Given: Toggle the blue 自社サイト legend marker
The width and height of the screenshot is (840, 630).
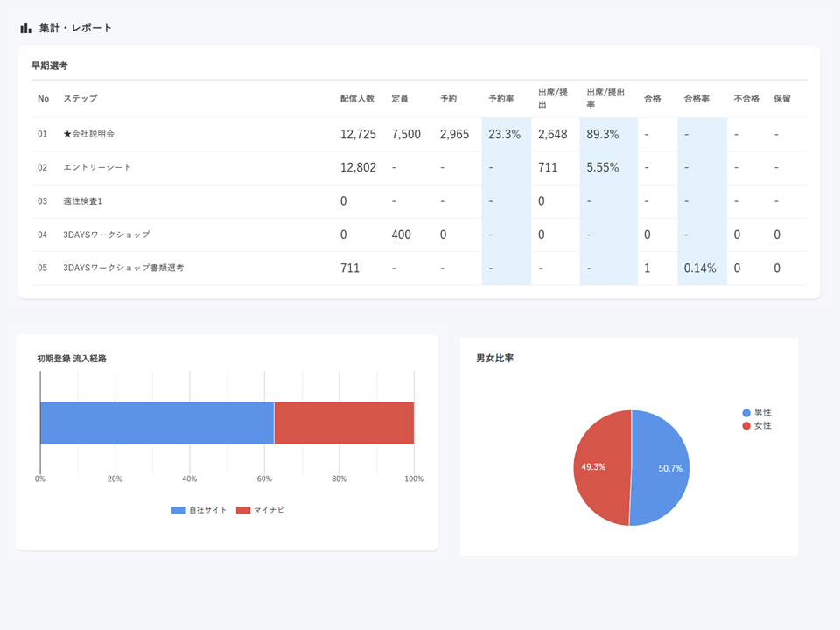Looking at the screenshot, I should (178, 510).
